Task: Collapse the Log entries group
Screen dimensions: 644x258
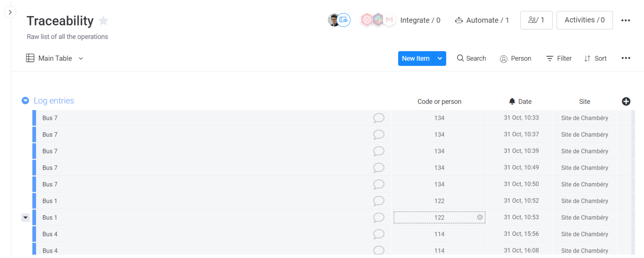Action: pos(25,100)
